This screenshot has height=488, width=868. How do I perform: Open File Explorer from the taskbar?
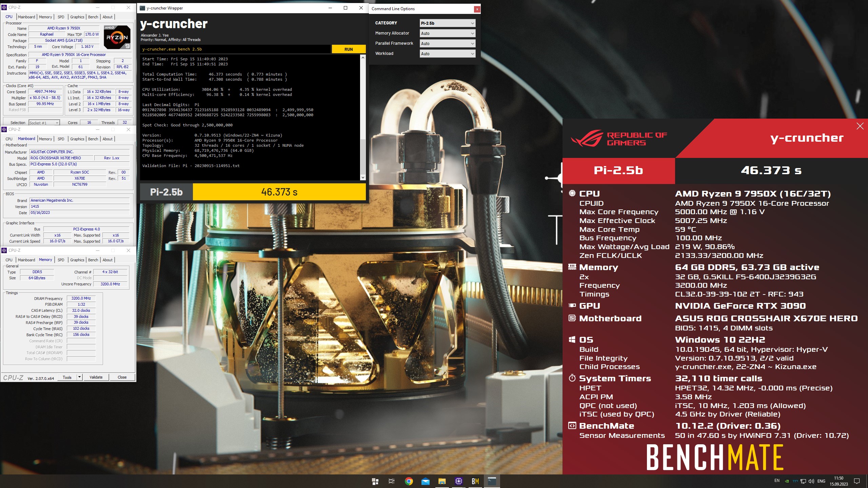(x=442, y=481)
